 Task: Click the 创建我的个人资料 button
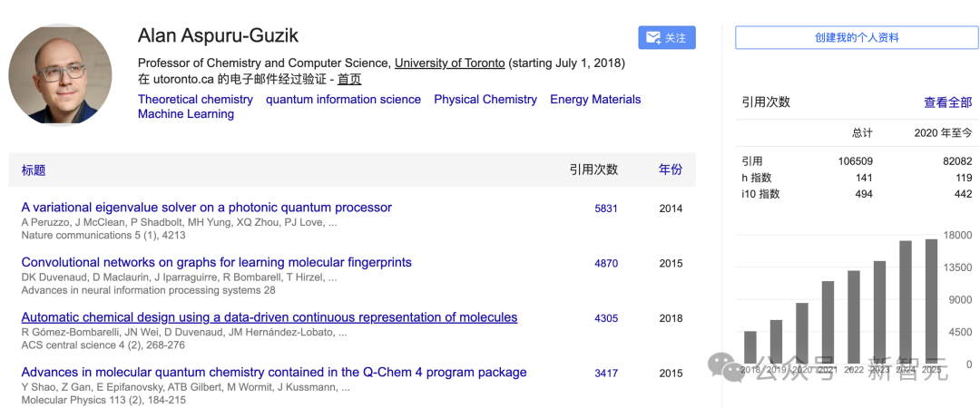point(857,38)
